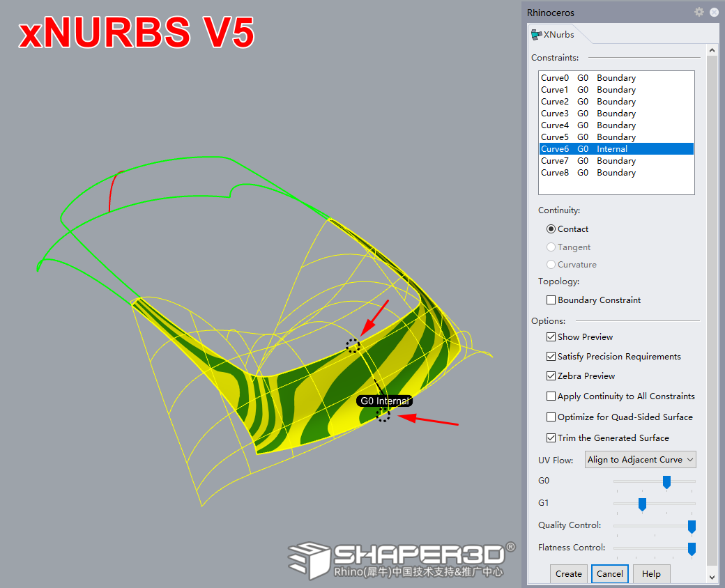Select Curvature continuity
Screen dimensions: 725x588
coord(551,264)
